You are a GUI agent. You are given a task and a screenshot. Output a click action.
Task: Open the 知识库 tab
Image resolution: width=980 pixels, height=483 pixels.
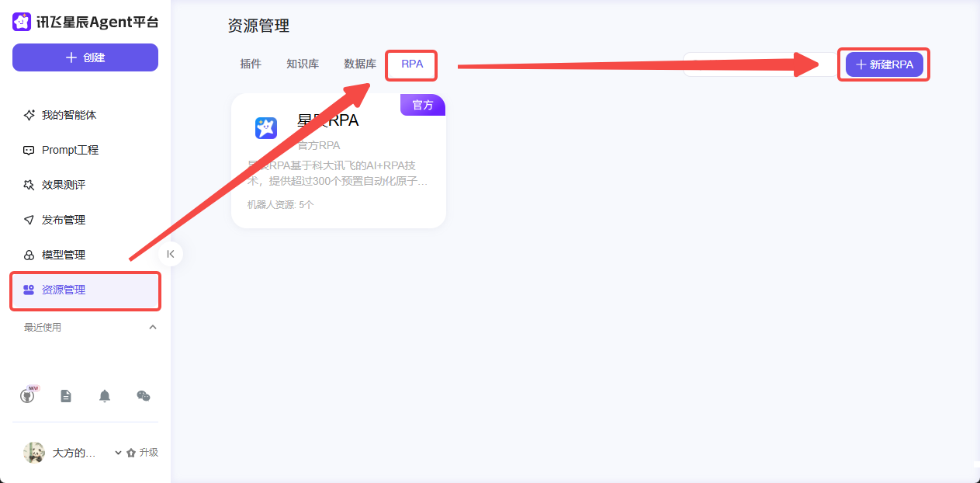(303, 64)
